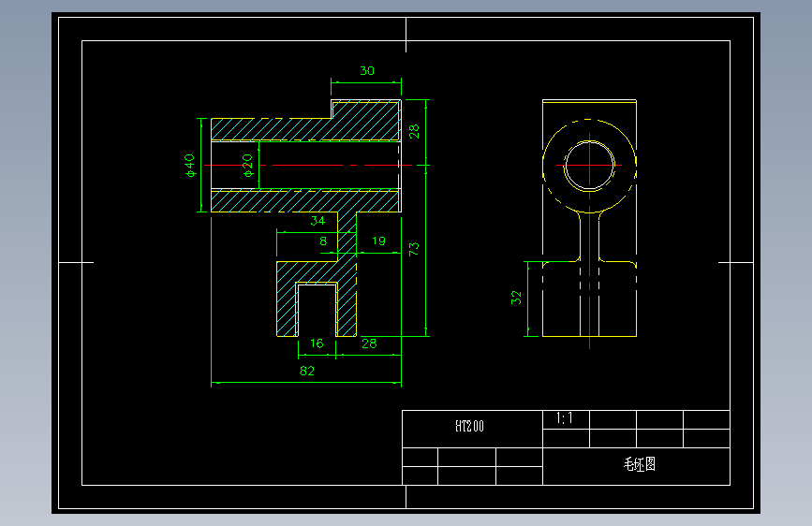Click the 73 height dimension text

click(414, 249)
